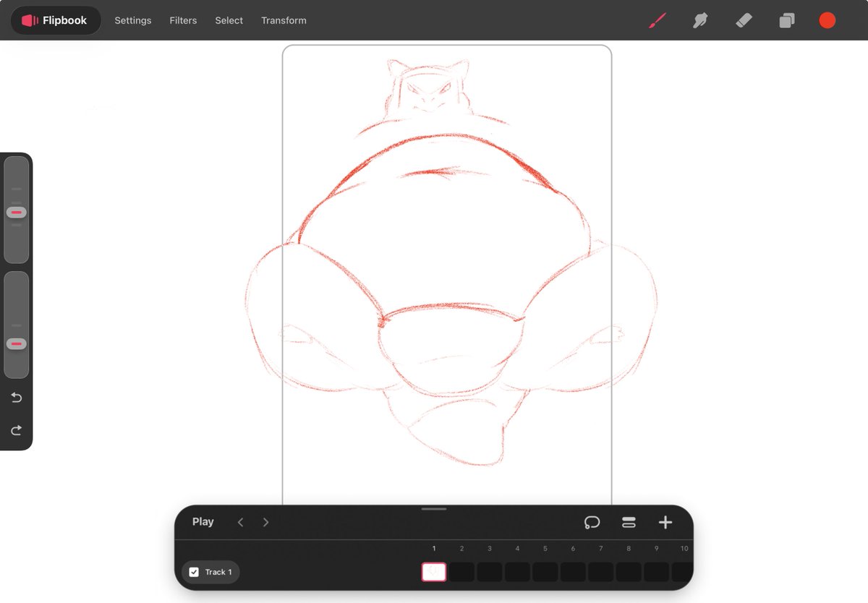Select the empty frame 8 cell

coord(629,572)
